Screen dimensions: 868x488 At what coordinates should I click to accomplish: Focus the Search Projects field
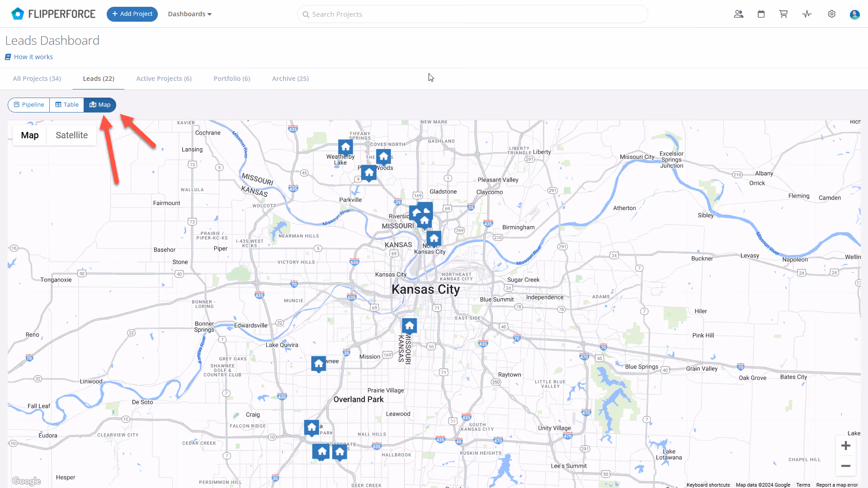click(472, 14)
